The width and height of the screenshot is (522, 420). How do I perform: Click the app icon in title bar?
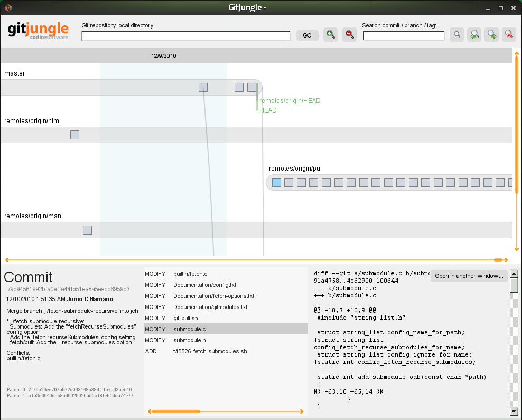click(8, 7)
